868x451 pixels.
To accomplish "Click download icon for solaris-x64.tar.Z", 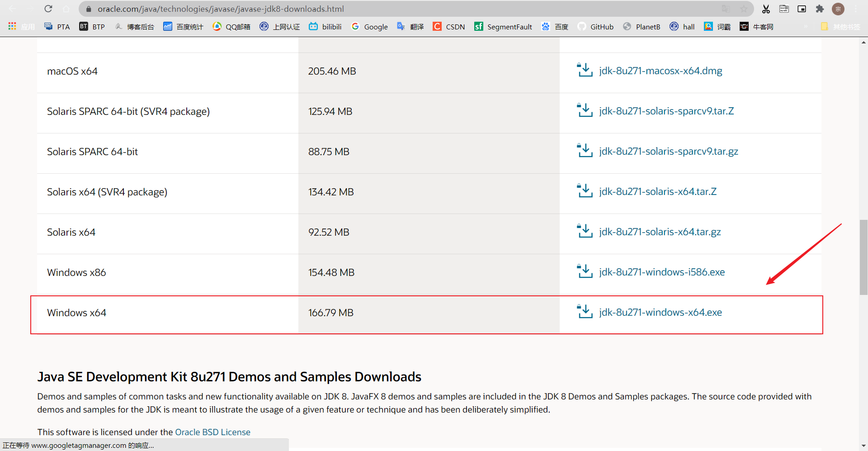I will [x=585, y=191].
